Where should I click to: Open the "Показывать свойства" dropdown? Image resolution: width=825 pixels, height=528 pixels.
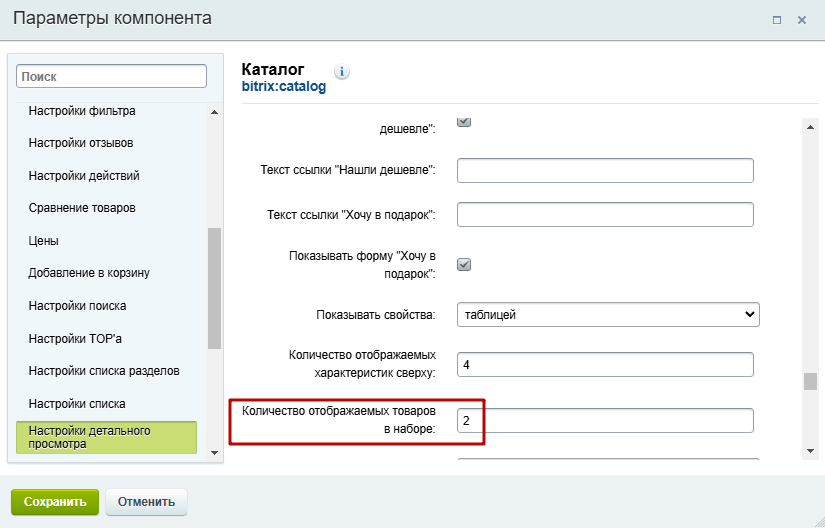click(x=608, y=314)
